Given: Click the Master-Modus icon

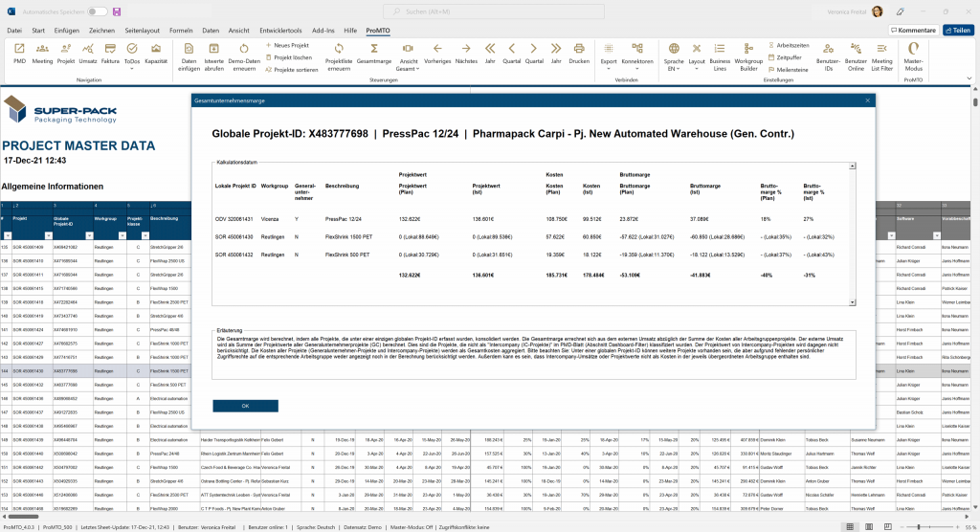Looking at the screenshot, I should click(913, 54).
